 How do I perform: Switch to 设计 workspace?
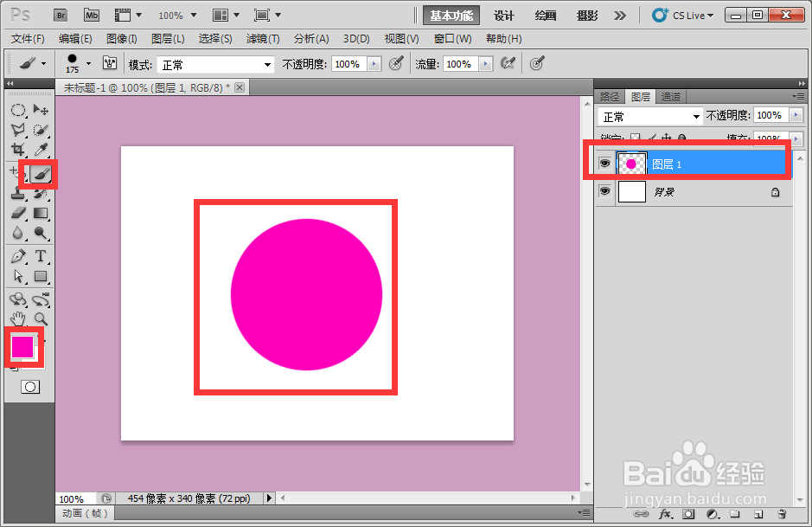(504, 16)
